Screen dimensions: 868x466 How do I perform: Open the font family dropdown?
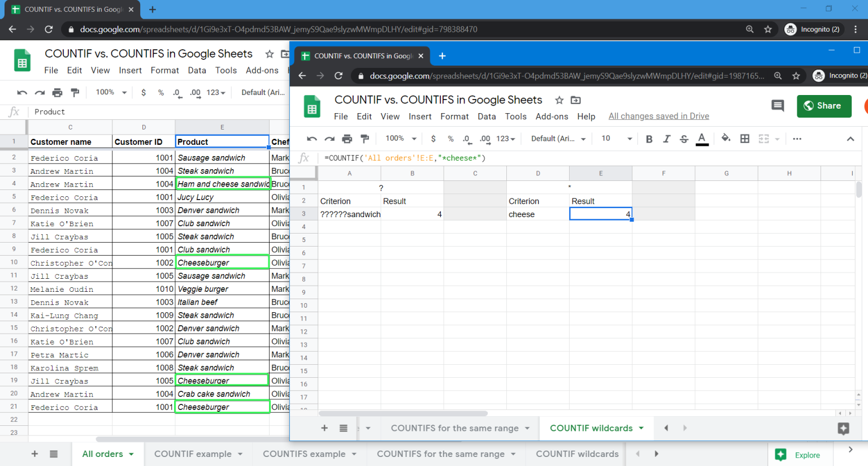coord(557,138)
